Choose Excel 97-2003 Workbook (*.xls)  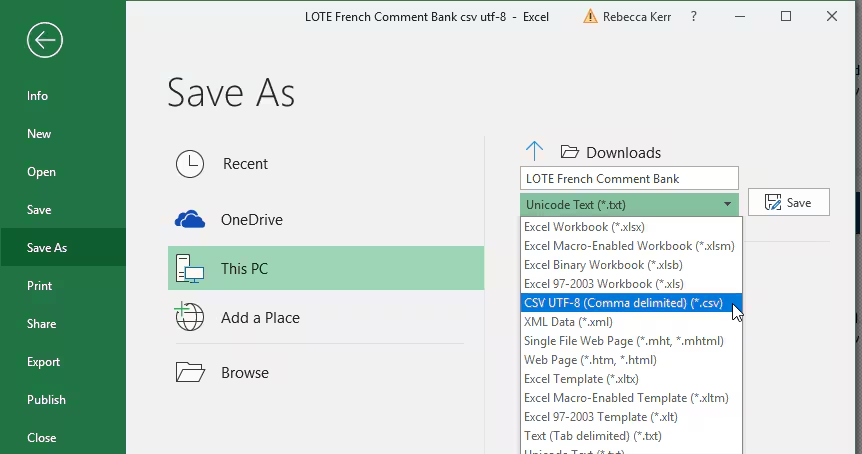pyautogui.click(x=631, y=284)
